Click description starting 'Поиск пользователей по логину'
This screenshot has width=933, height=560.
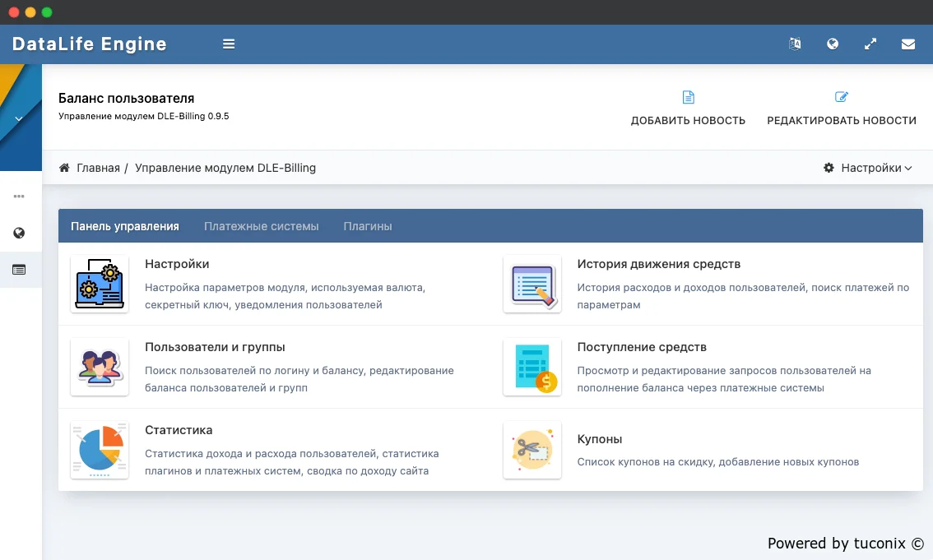pos(299,379)
